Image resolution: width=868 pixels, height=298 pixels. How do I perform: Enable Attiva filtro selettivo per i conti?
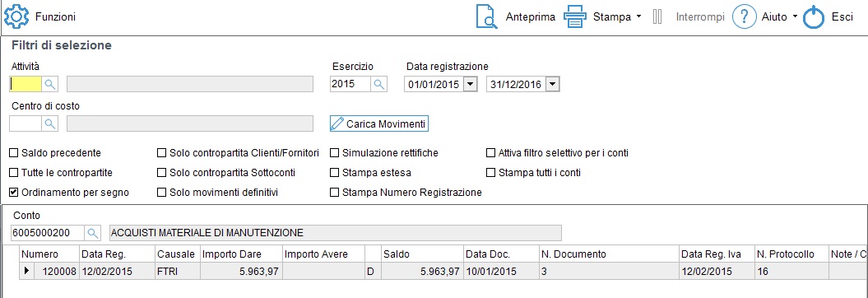pyautogui.click(x=490, y=153)
